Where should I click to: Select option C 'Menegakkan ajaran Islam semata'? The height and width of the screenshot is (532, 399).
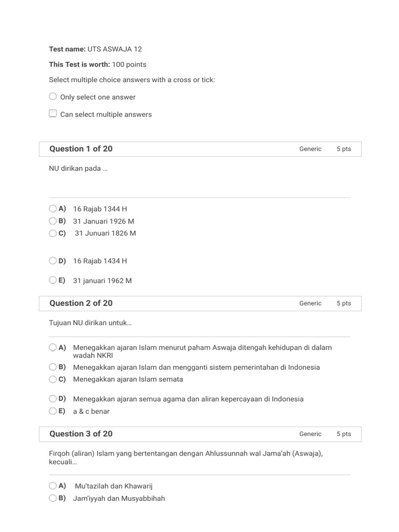pos(52,379)
